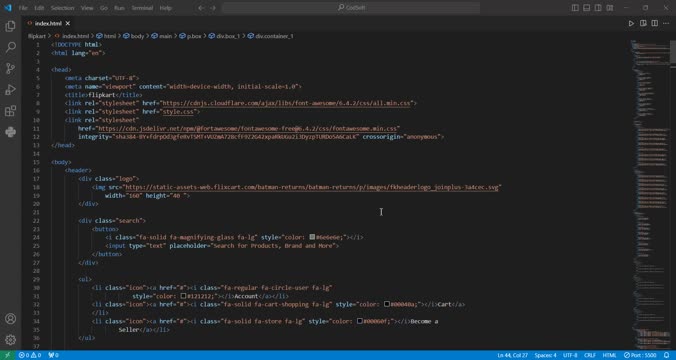This screenshot has width=676, height=360.
Task: Open the Accounts menu icon
Action: click(10, 319)
